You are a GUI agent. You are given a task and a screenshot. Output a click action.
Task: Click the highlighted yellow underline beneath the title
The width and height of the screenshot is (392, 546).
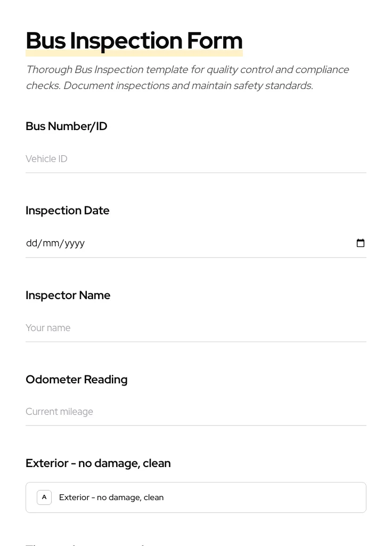click(134, 53)
